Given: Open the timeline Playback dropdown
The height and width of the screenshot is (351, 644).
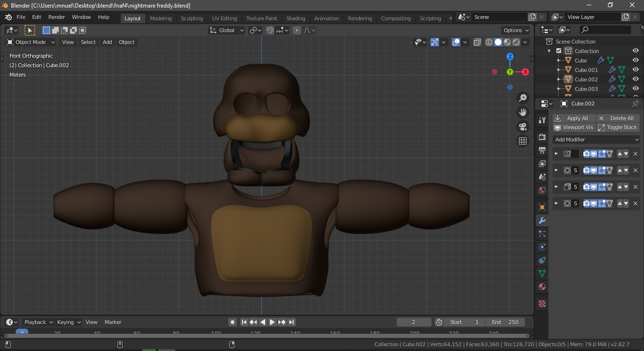Looking at the screenshot, I should [x=38, y=322].
